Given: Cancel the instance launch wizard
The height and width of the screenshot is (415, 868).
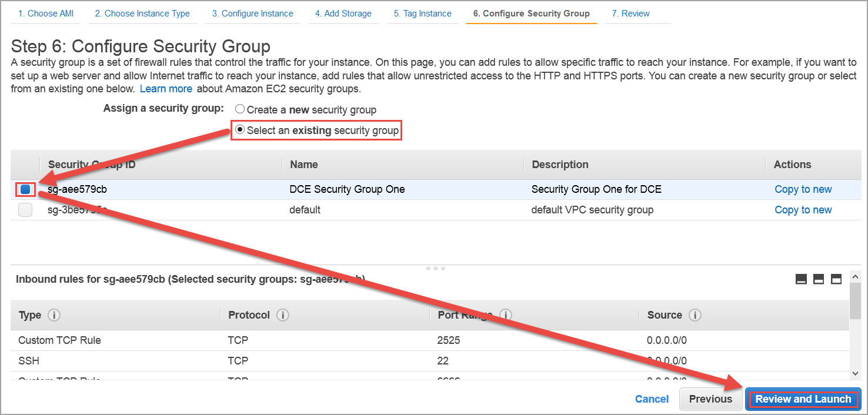Looking at the screenshot, I should pos(652,399).
